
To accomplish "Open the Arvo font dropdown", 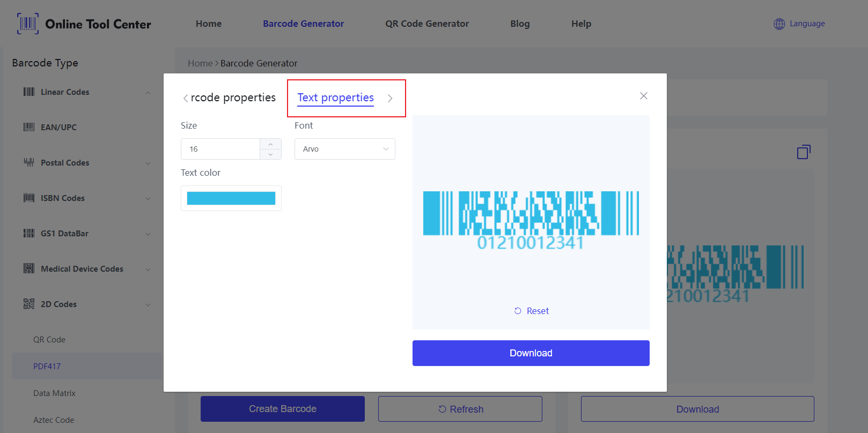I will [345, 149].
